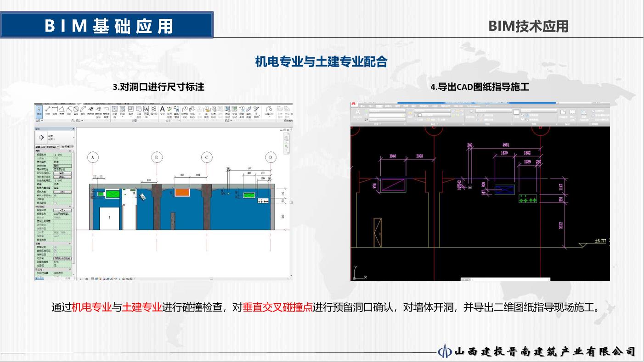This screenshot has height=362, width=644.
Task: Open the Properties help link in Revit
Action: [x=40, y=278]
